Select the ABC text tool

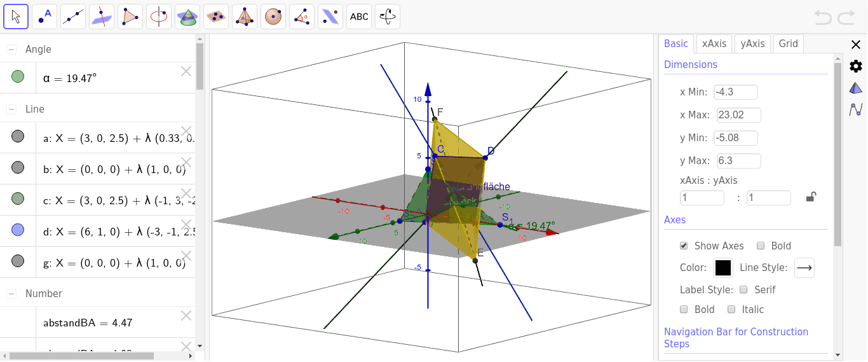coord(359,17)
